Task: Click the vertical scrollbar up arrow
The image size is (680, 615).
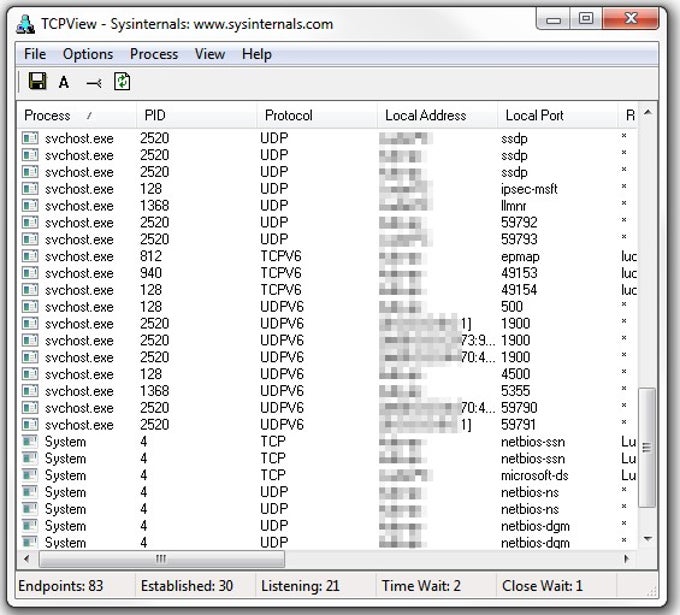Action: point(648,112)
